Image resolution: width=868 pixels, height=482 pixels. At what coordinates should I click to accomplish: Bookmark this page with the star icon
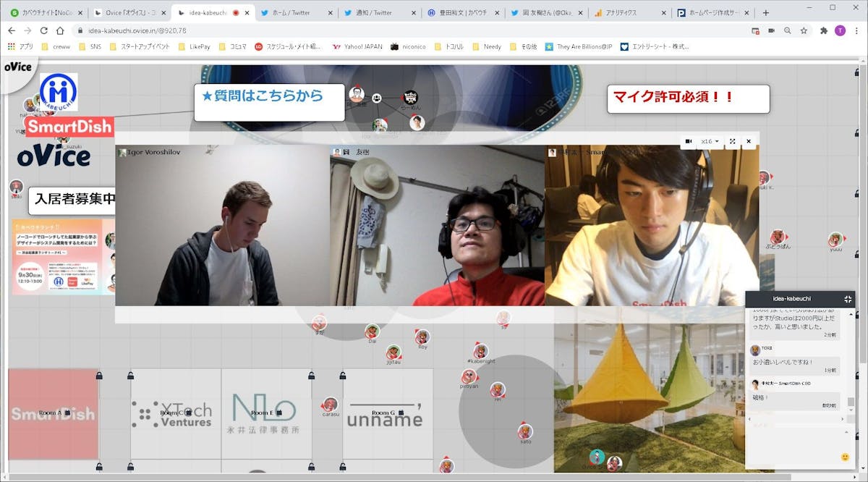coord(804,30)
